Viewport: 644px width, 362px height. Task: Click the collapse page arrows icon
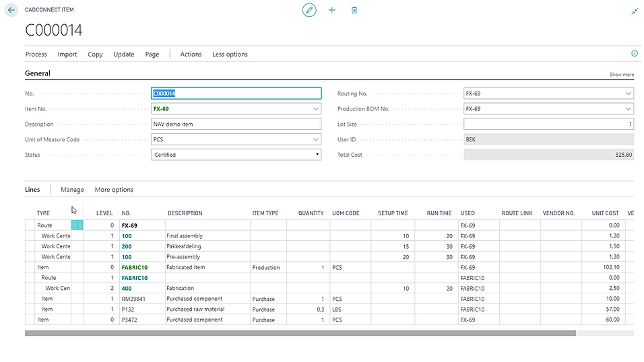click(634, 11)
